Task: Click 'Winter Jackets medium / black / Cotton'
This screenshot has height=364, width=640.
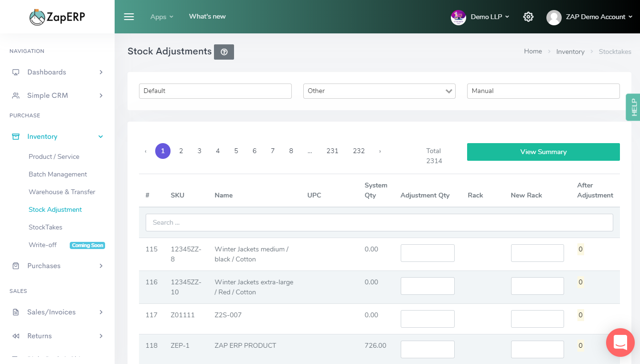Action: point(252,254)
